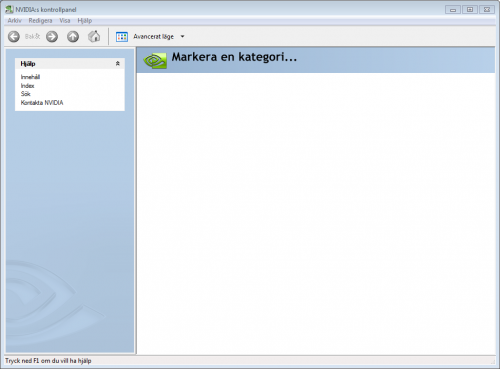Click the Forward arrow navigation icon
Viewport: 500px width, 369px height.
pyautogui.click(x=52, y=36)
